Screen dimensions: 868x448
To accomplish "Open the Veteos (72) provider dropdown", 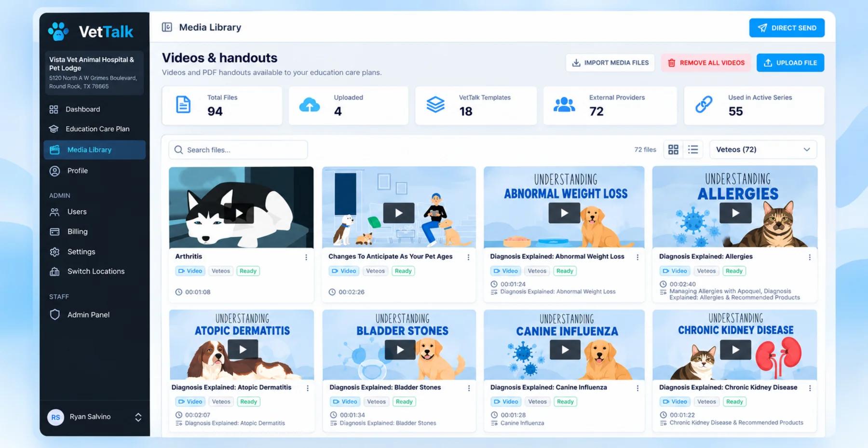I will [763, 149].
